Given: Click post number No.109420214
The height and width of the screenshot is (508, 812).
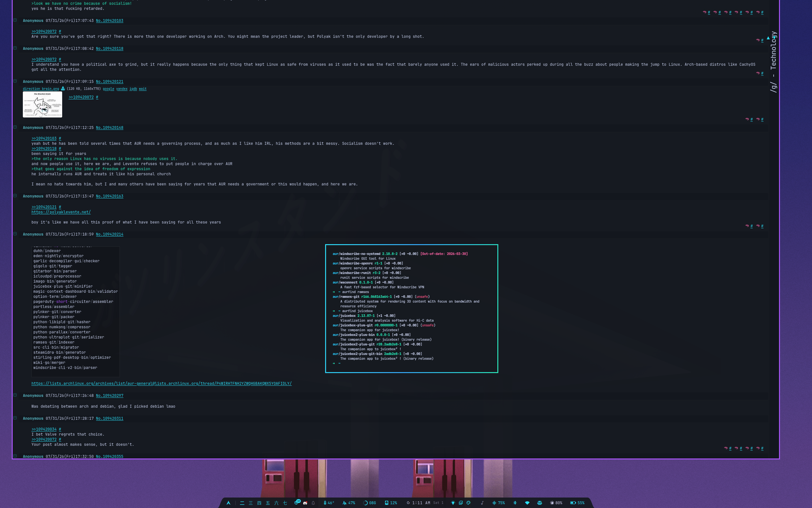Looking at the screenshot, I should (x=109, y=235).
